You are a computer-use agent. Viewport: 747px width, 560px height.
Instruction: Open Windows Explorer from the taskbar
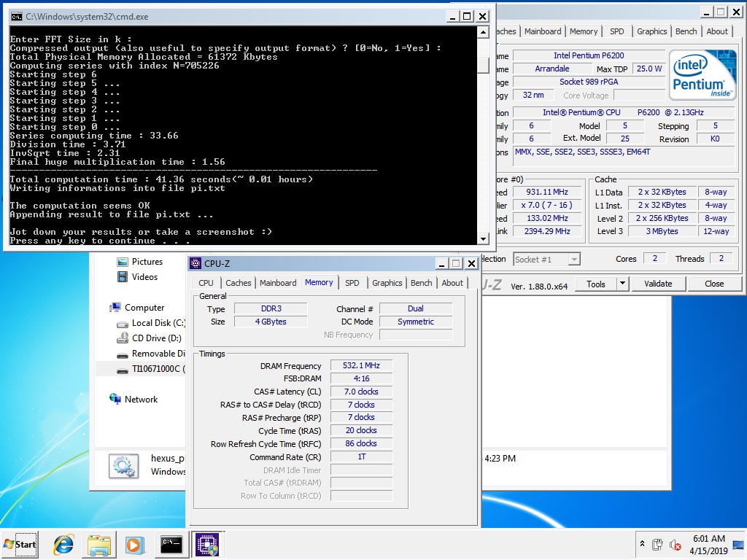(99, 544)
